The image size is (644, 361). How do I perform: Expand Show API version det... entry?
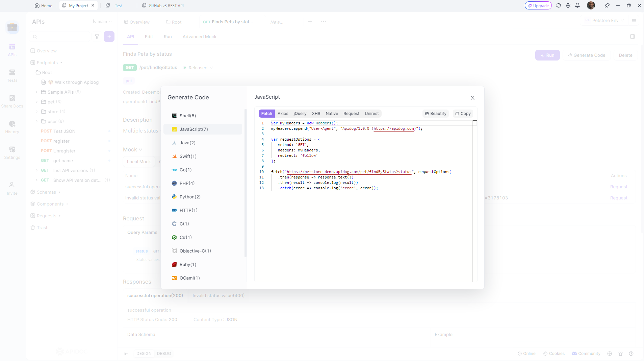point(37,180)
